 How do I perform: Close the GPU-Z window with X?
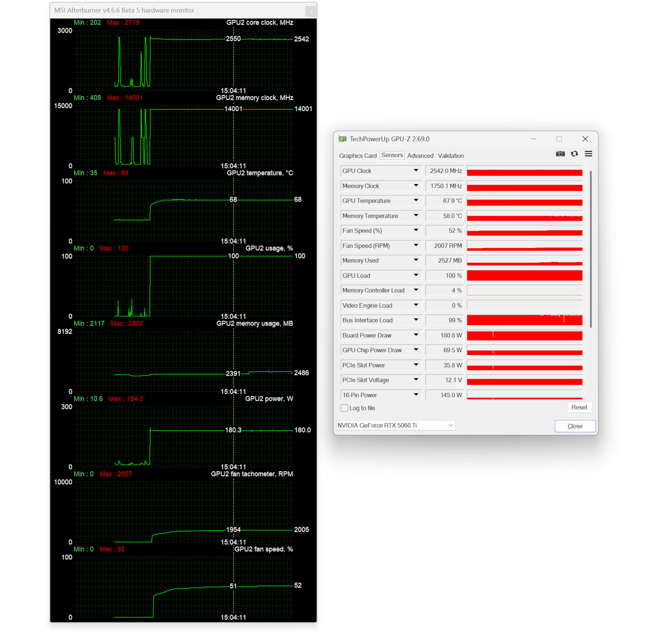tap(585, 139)
